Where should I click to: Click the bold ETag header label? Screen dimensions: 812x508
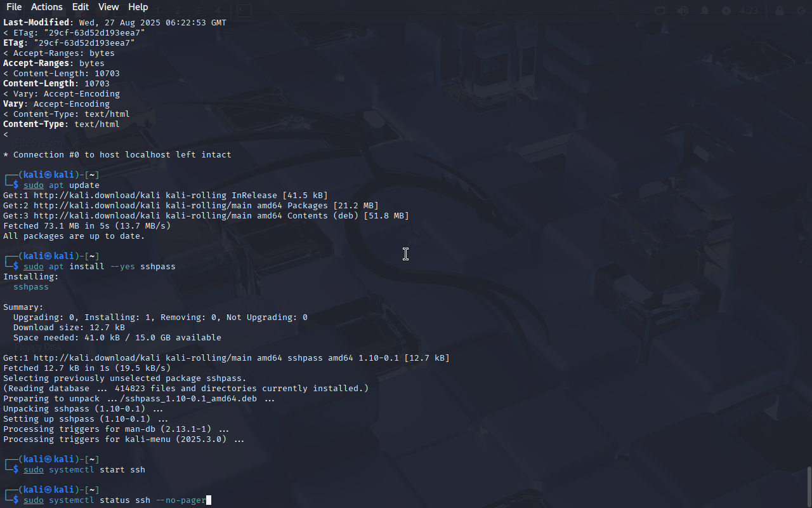click(x=13, y=43)
